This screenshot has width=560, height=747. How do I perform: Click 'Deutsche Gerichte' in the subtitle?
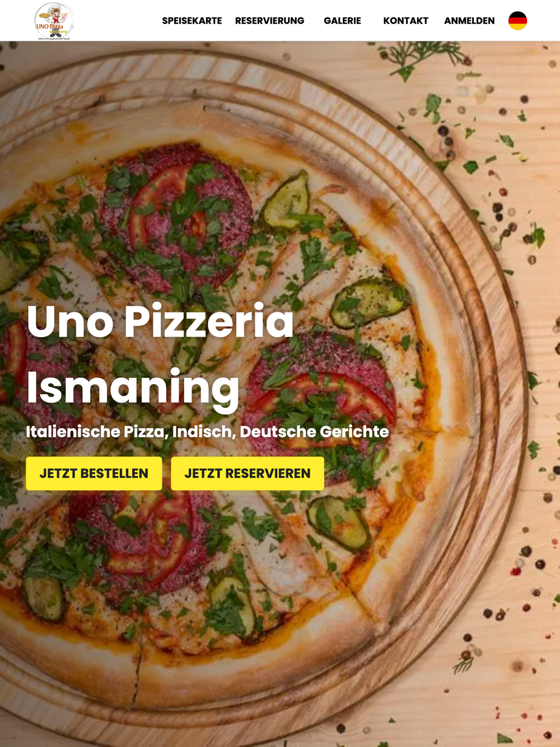click(x=314, y=432)
